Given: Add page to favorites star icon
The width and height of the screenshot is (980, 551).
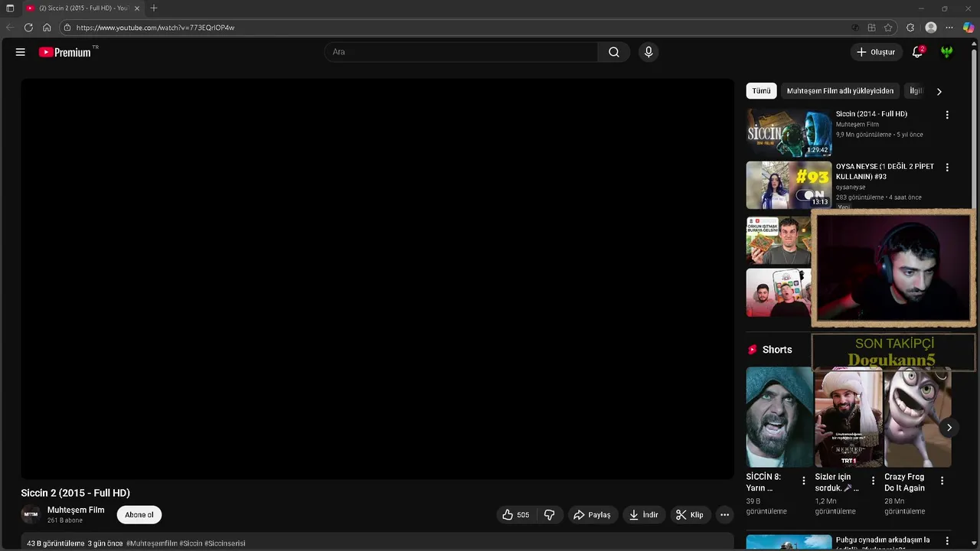Looking at the screenshot, I should (888, 28).
